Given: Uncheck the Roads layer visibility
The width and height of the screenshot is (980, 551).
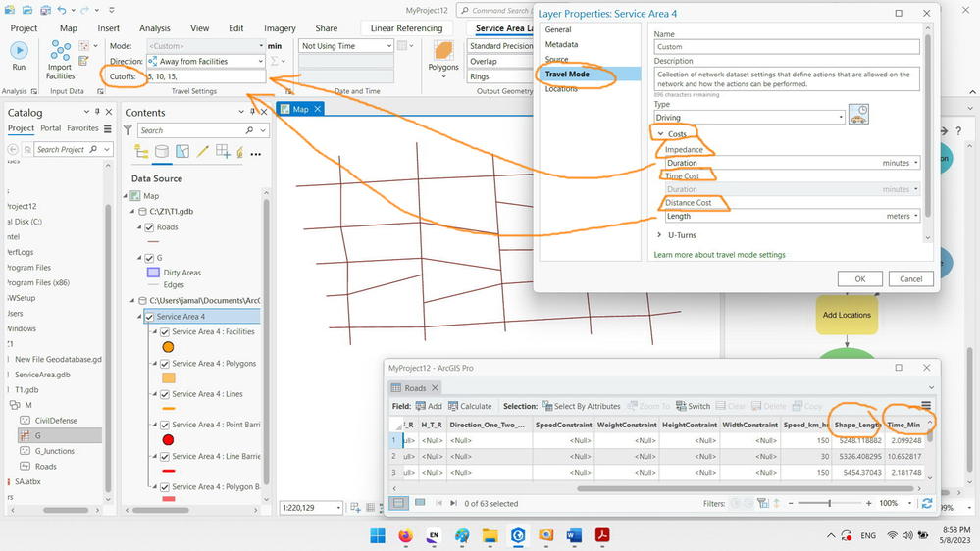Looking at the screenshot, I should coord(149,227).
